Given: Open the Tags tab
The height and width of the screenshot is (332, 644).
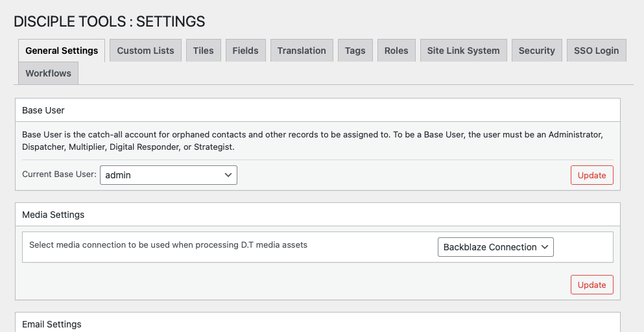Looking at the screenshot, I should tap(355, 51).
